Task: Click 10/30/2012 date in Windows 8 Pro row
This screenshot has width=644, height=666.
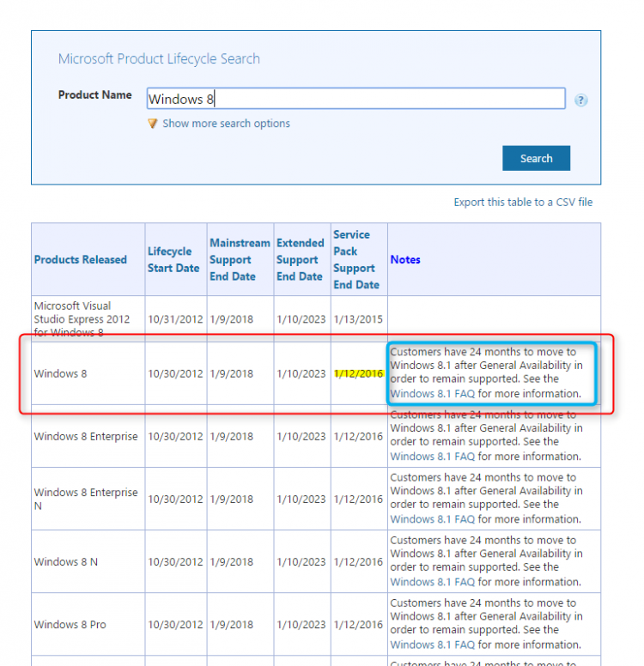Action: [x=175, y=625]
